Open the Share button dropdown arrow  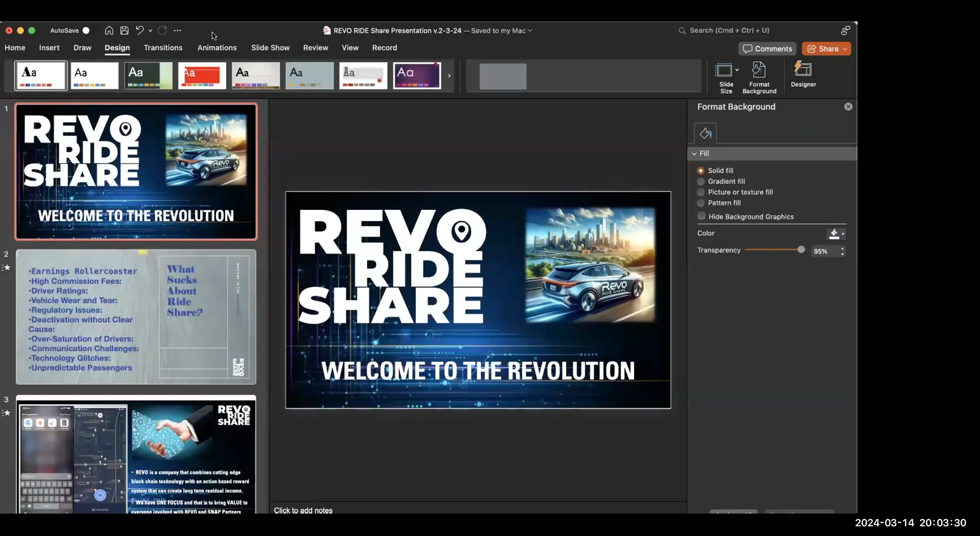click(x=845, y=49)
